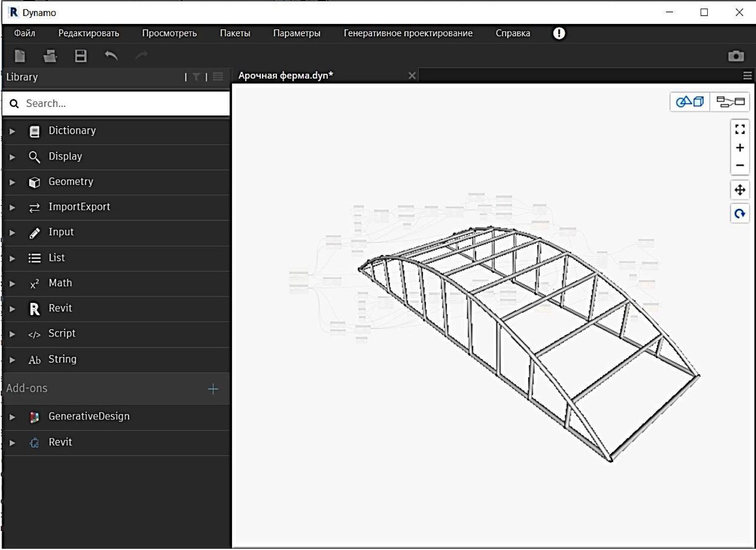Toggle the library layout view icon

pos(218,77)
